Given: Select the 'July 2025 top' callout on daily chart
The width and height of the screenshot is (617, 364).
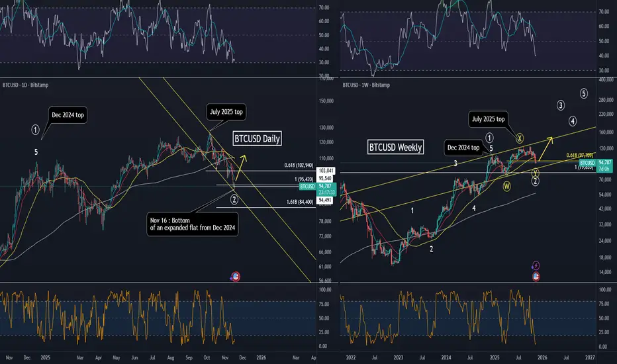Looking at the screenshot, I should pyautogui.click(x=226, y=112).
